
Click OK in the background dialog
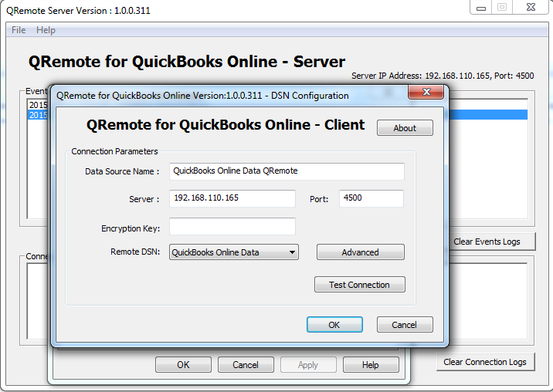183,364
